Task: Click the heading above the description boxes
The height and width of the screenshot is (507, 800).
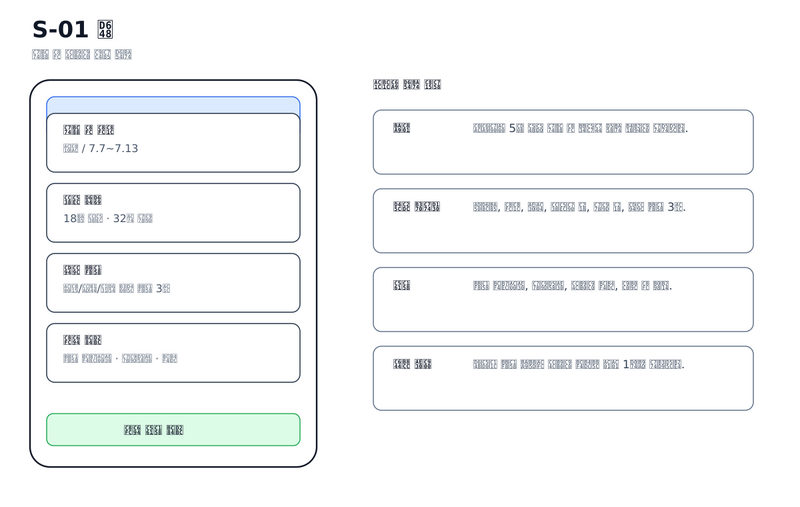Action: pos(407,85)
